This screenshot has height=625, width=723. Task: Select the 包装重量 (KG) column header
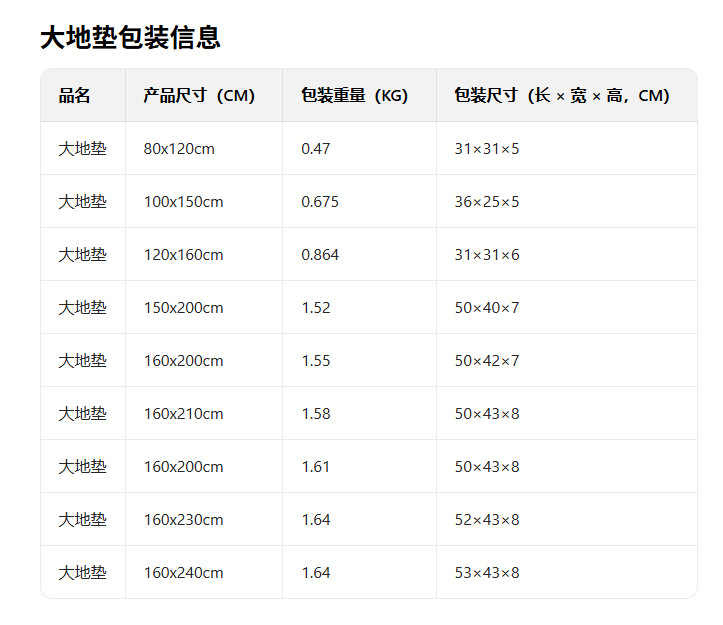[354, 96]
